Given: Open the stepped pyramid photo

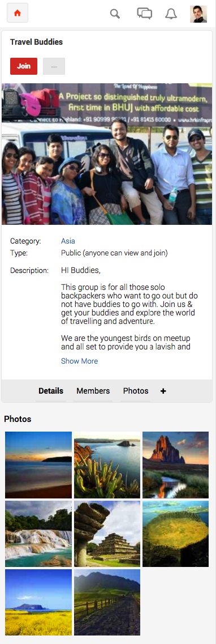Looking at the screenshot, I should (107, 534).
